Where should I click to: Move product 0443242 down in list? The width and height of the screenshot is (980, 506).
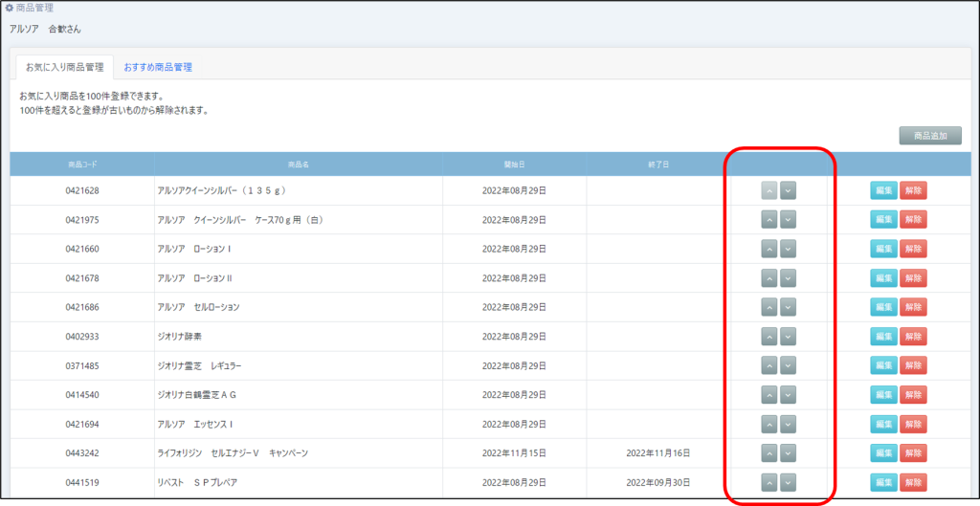coord(788,453)
